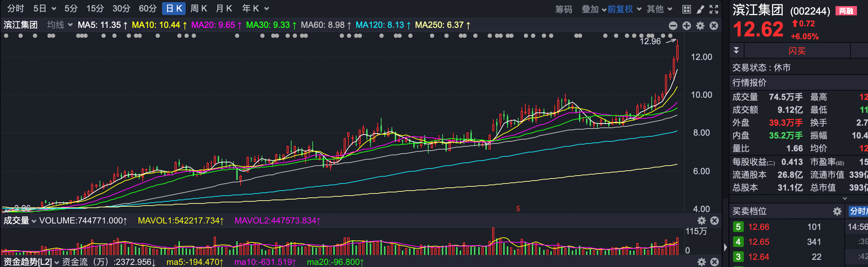Expand the 其他 options dropdown

point(659,9)
